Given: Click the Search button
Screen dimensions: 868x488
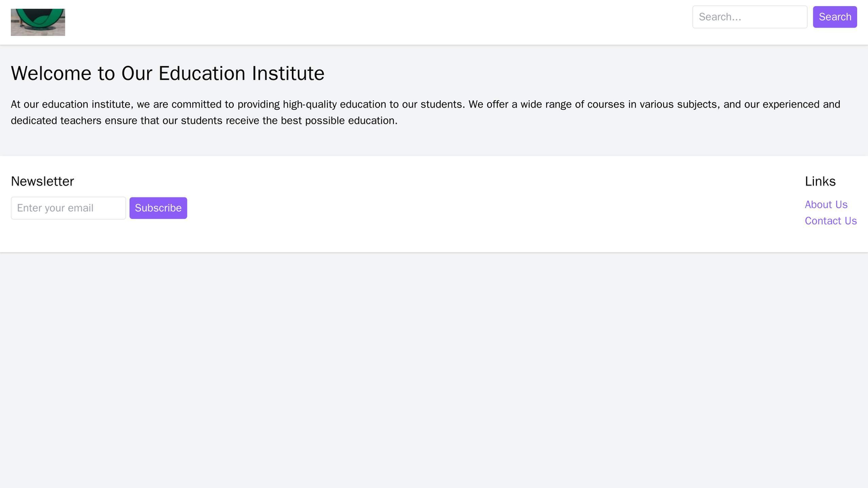Looking at the screenshot, I should point(834,17).
